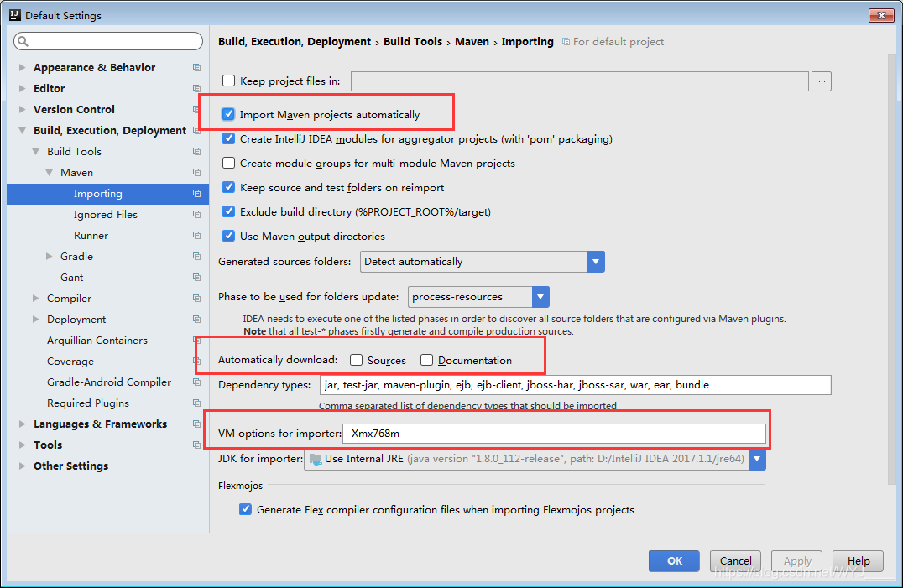Click VM options for importer field
The image size is (903, 588).
(554, 434)
